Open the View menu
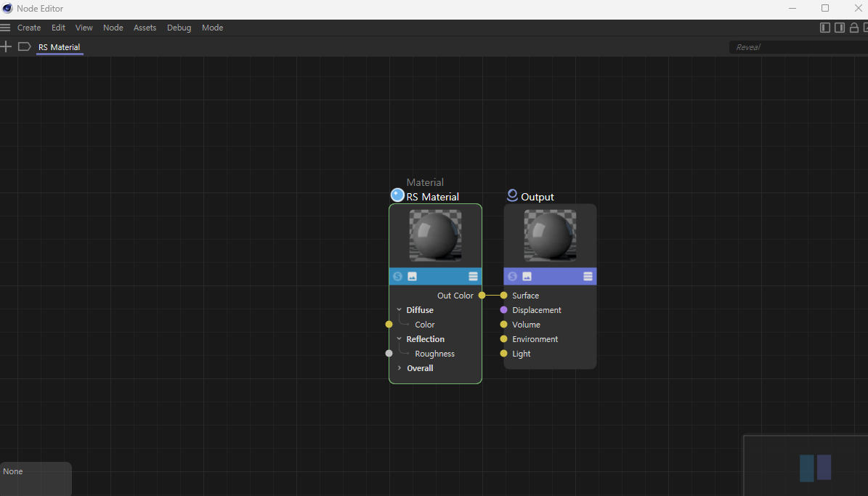This screenshot has width=868, height=496. tap(84, 28)
